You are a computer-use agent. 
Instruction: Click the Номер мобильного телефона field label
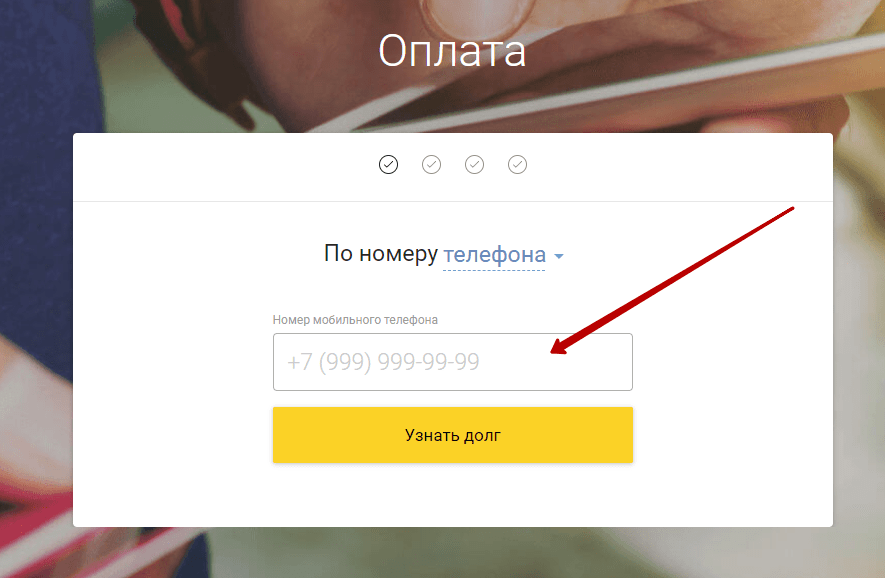(355, 320)
